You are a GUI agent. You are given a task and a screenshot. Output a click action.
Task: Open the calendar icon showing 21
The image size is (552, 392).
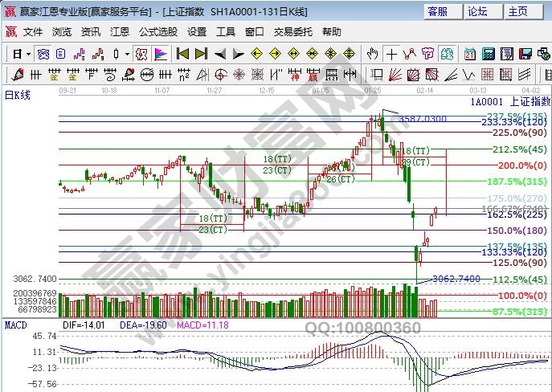click(470, 55)
